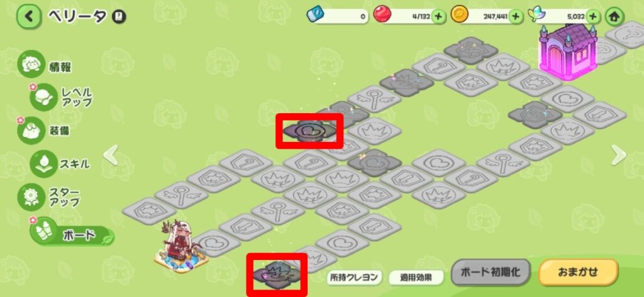Open the 情報 info menu
The image size is (644, 297).
click(45, 65)
